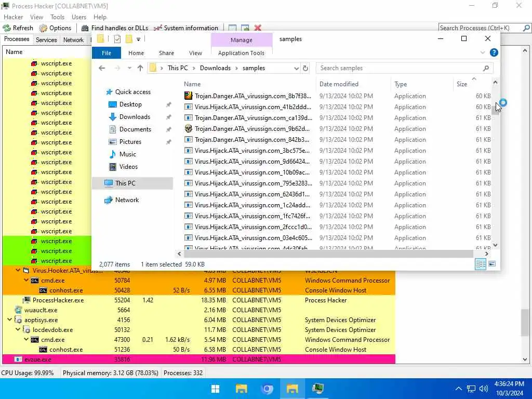Viewport: 532px width, 399px height.
Task: Click Refresh in Process Hacker toolbar
Action: pyautogui.click(x=18, y=28)
